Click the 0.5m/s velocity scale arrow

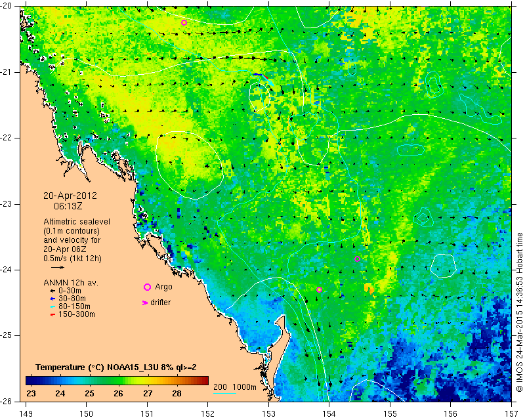[x=58, y=267]
